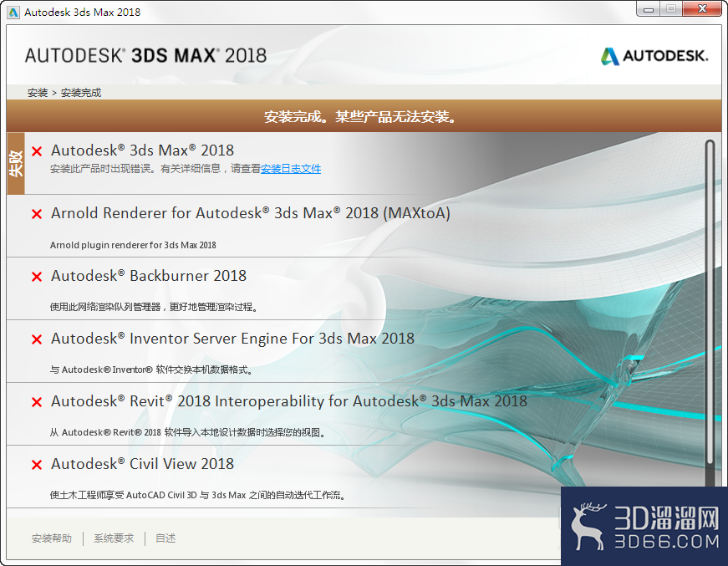Screen dimensions: 728x566
Task: Click the red X beside Autodesk Backburner 2018
Action: point(37,276)
